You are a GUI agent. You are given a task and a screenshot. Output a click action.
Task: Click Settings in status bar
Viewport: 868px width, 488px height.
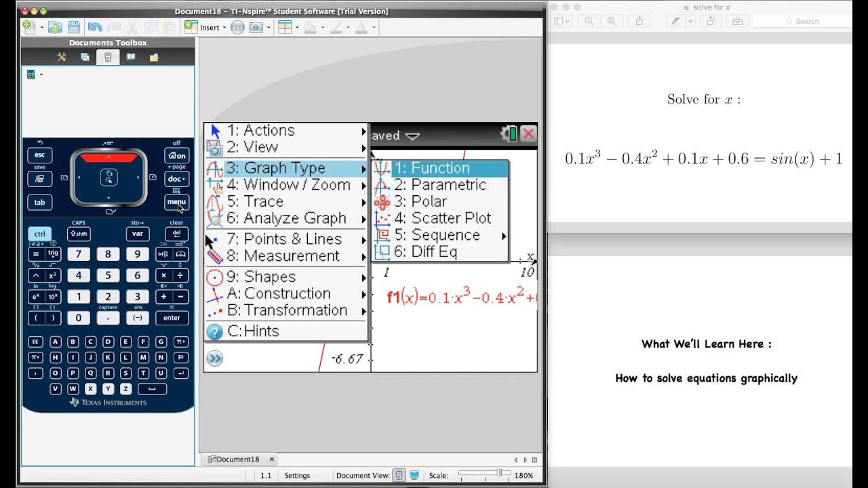[x=297, y=475]
